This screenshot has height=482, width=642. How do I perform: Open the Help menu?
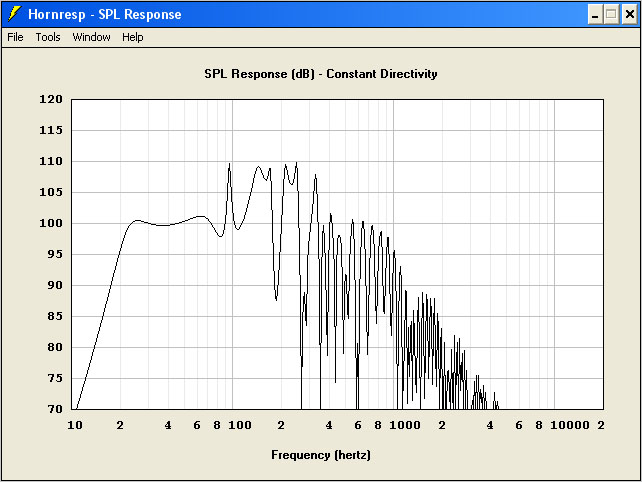[133, 37]
